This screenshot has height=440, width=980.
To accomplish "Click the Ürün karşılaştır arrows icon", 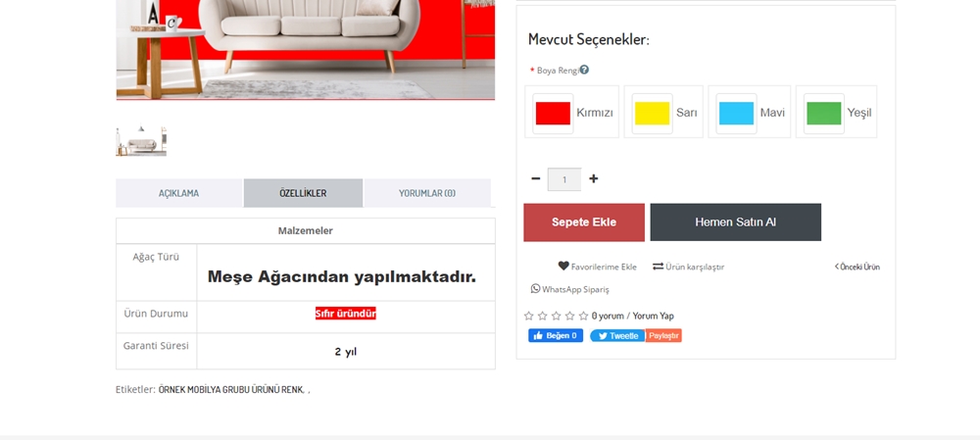I will [x=658, y=267].
